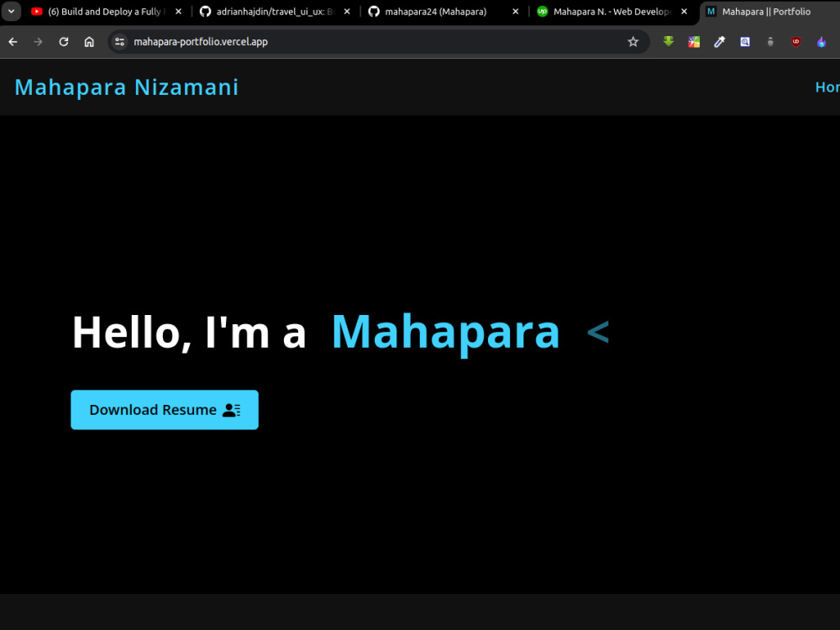
Task: Expand the blue '<' arrow beside Mahapara
Action: click(598, 333)
